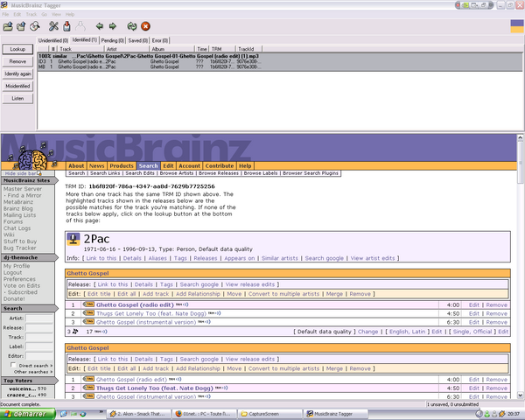The height and width of the screenshot is (420, 525).
Task: Switch to the Pending (0) tab
Action: coord(113,40)
